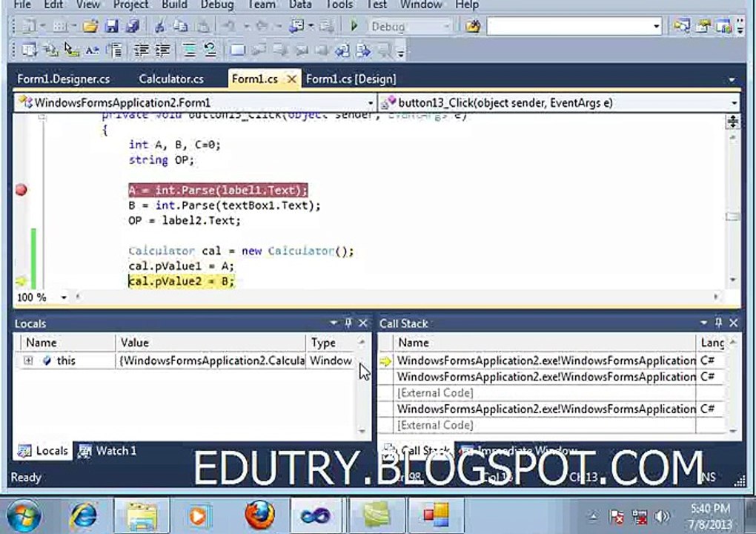Click the Save All icon
The image size is (756, 534).
click(132, 26)
